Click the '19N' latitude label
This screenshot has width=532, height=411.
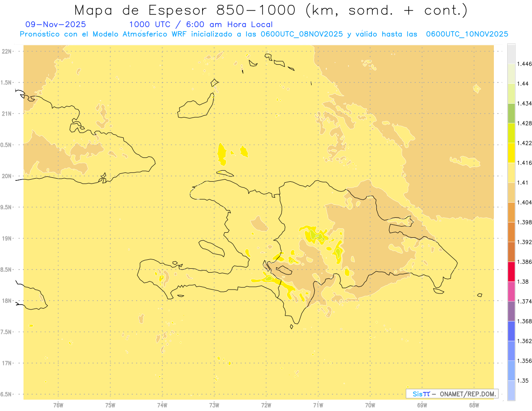coord(7,239)
